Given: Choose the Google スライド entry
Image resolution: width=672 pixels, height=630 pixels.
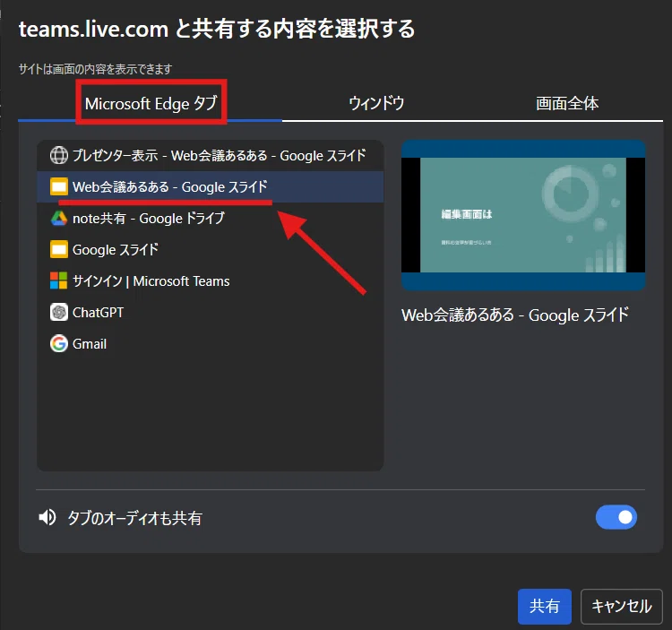Looking at the screenshot, I should click(x=210, y=249).
